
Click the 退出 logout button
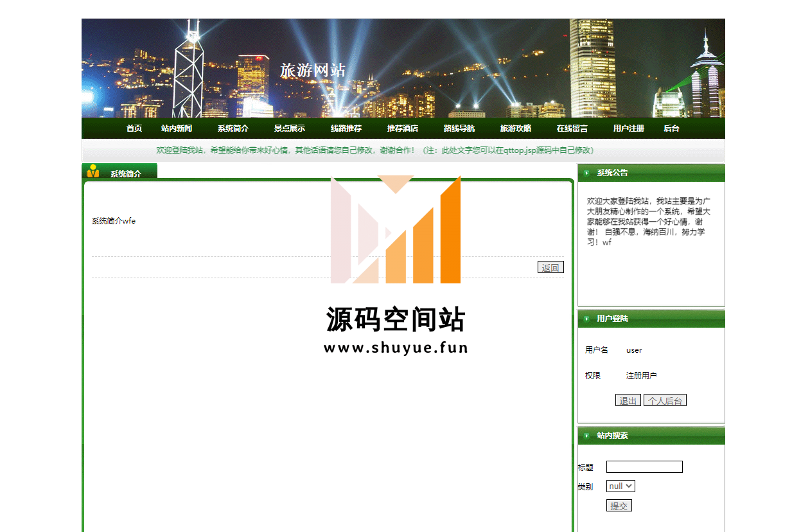pos(628,401)
